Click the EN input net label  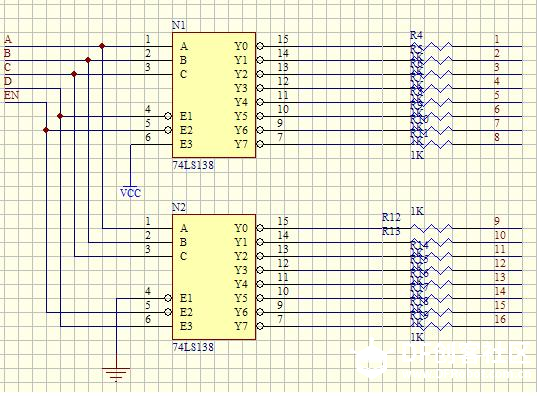[x=12, y=95]
